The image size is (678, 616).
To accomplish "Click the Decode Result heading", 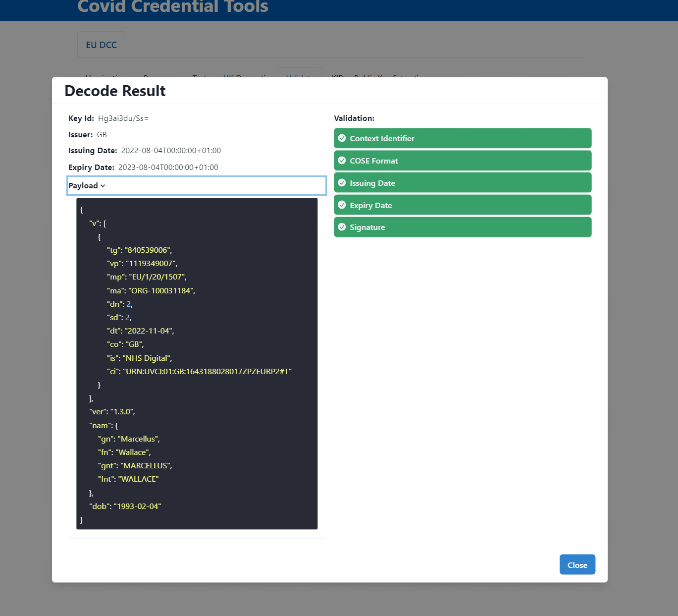I will pyautogui.click(x=115, y=91).
